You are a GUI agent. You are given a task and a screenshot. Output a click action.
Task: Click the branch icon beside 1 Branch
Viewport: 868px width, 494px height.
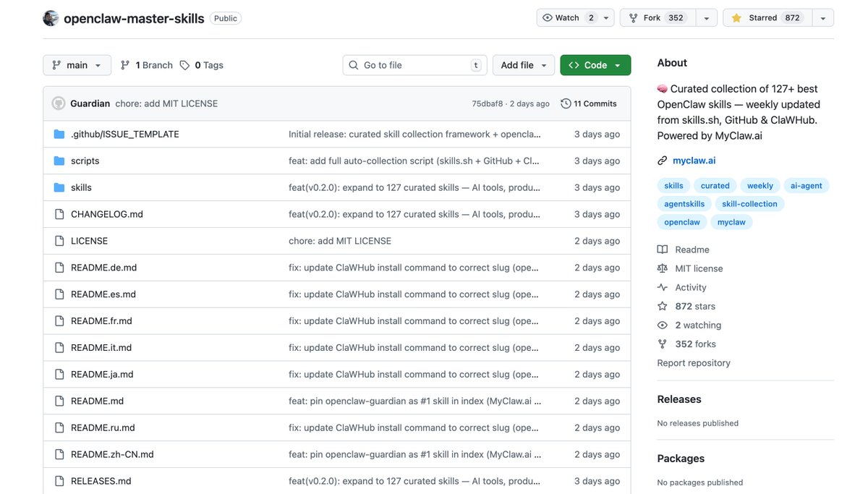point(125,65)
